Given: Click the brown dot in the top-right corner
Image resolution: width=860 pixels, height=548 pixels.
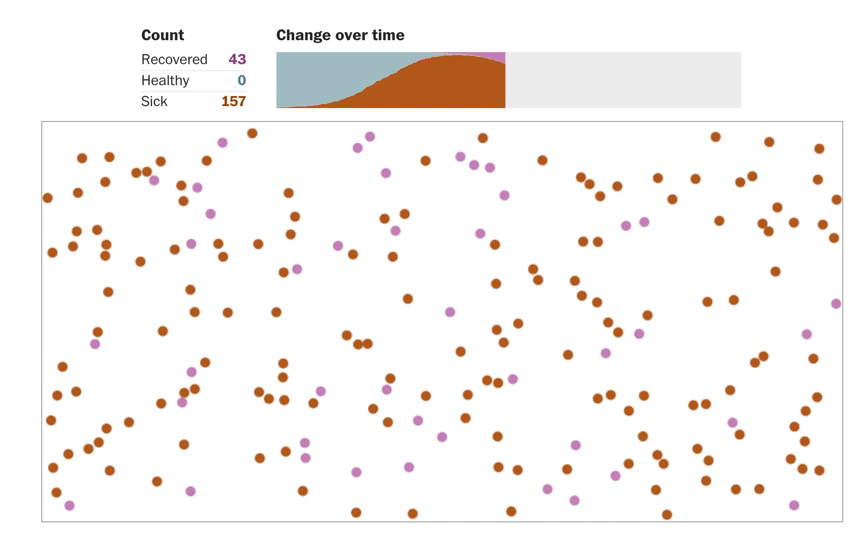Looking at the screenshot, I should pyautogui.click(x=819, y=149).
